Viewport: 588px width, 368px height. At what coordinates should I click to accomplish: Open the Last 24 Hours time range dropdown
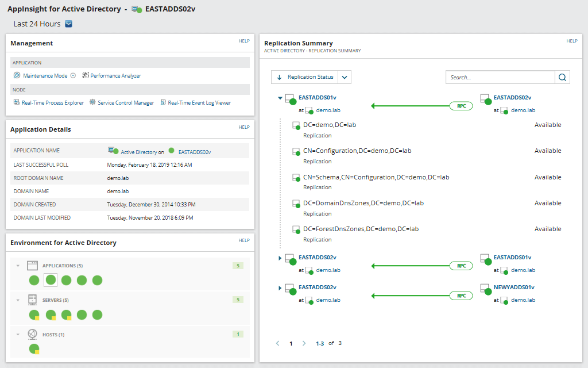pos(68,24)
